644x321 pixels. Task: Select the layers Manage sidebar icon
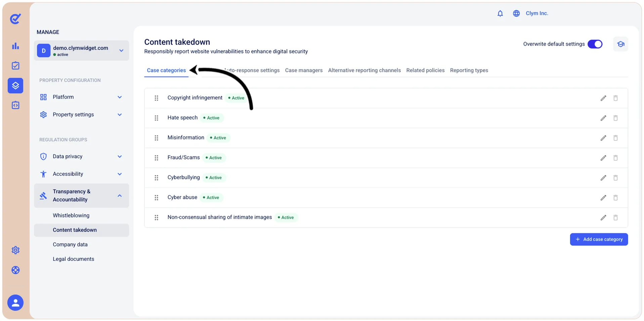tap(15, 86)
